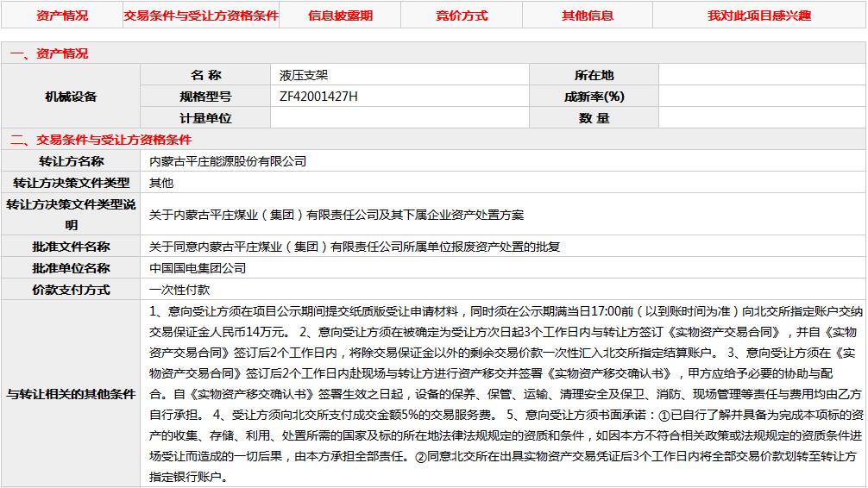The height and width of the screenshot is (488, 868).
Task: Click approving unit 中国国电集团公司
Action: click(x=198, y=268)
